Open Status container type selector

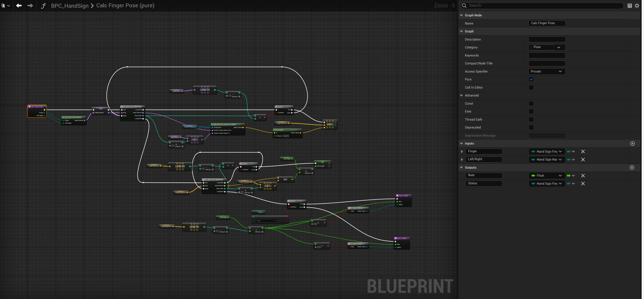click(571, 184)
